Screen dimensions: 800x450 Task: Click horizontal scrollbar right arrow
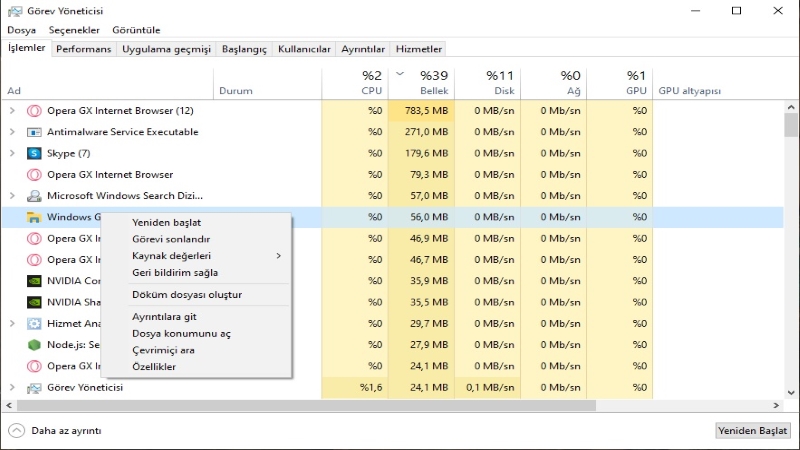pyautogui.click(x=776, y=405)
